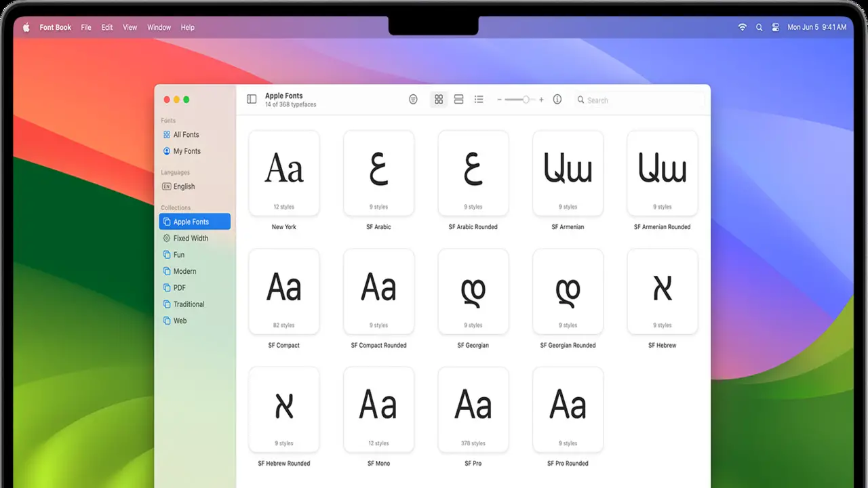Select the English language entry
This screenshot has height=488, width=868.
pyautogui.click(x=195, y=186)
